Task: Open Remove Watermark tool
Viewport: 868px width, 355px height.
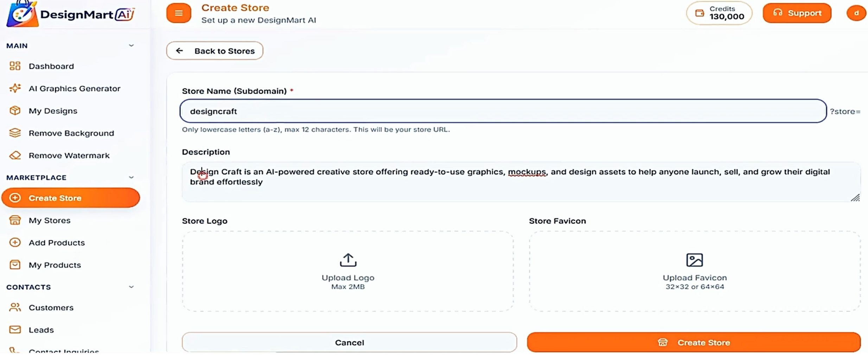Action: 69,155
